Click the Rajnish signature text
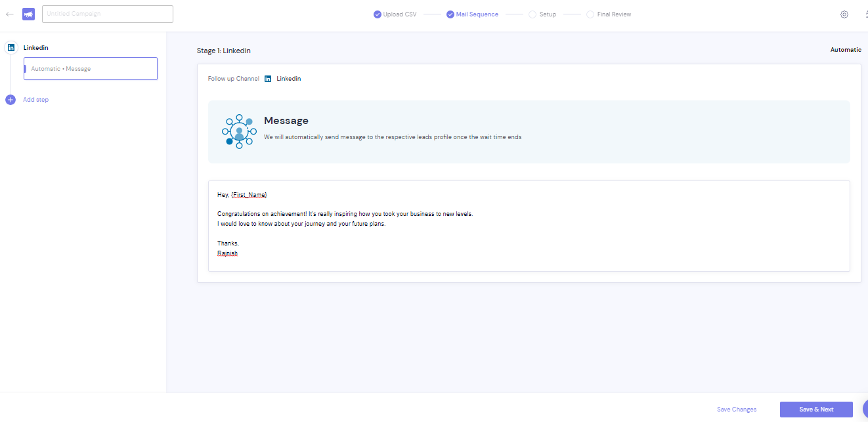The width and height of the screenshot is (868, 422). tap(227, 253)
